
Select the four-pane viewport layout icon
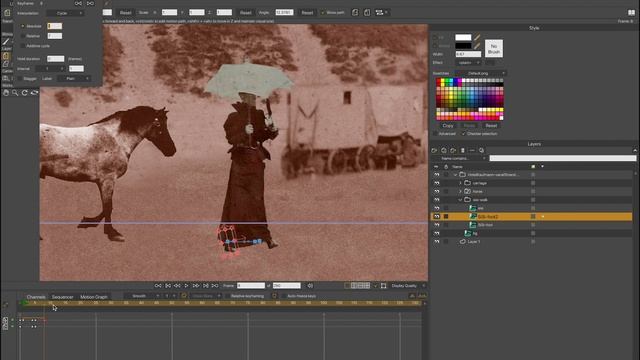tap(367, 286)
